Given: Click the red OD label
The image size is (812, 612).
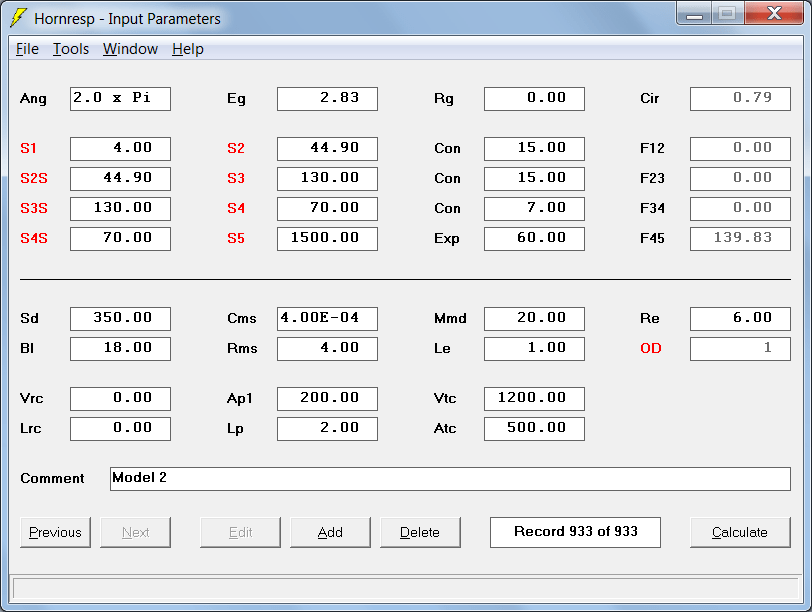Looking at the screenshot, I should [x=651, y=348].
